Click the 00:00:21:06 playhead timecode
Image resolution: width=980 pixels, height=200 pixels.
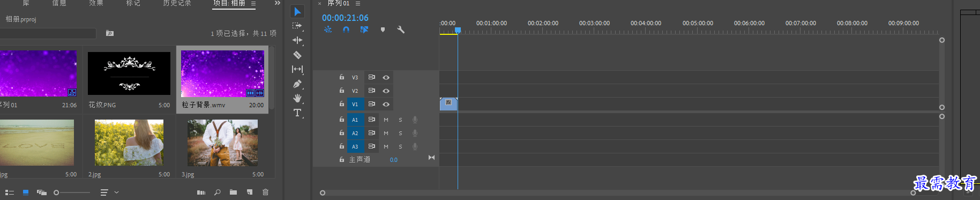345,18
